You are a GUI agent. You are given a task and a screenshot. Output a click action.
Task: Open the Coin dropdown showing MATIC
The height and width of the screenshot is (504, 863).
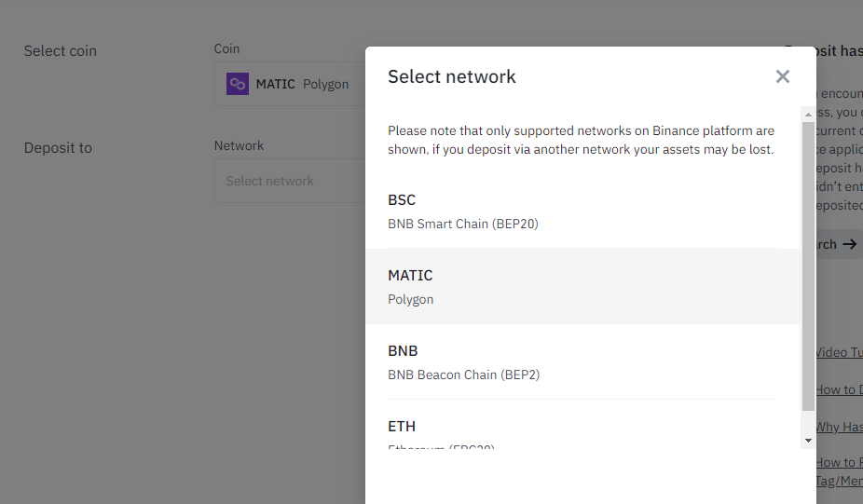tap(289, 84)
